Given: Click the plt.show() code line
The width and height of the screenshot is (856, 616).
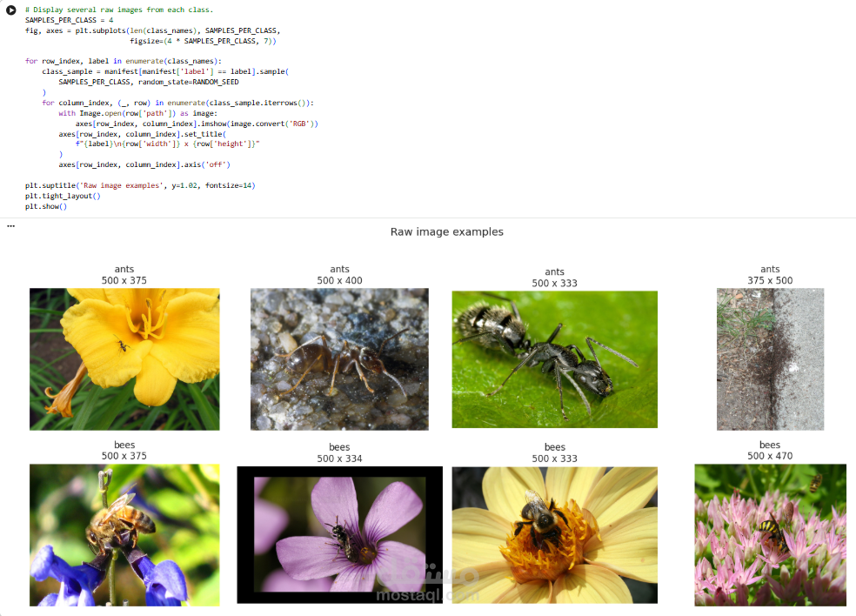Looking at the screenshot, I should click(46, 206).
